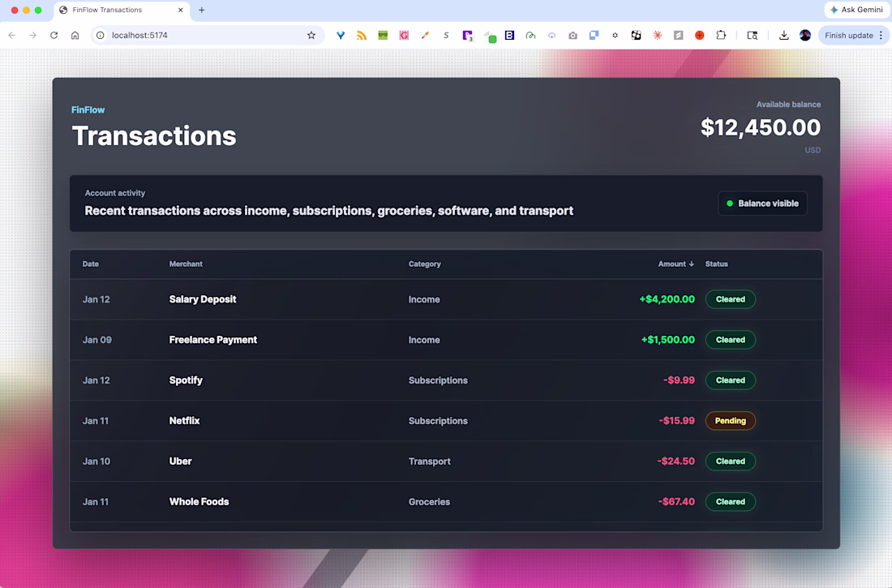This screenshot has height=588, width=892.
Task: Open the Chrome profile avatar
Action: pos(805,36)
